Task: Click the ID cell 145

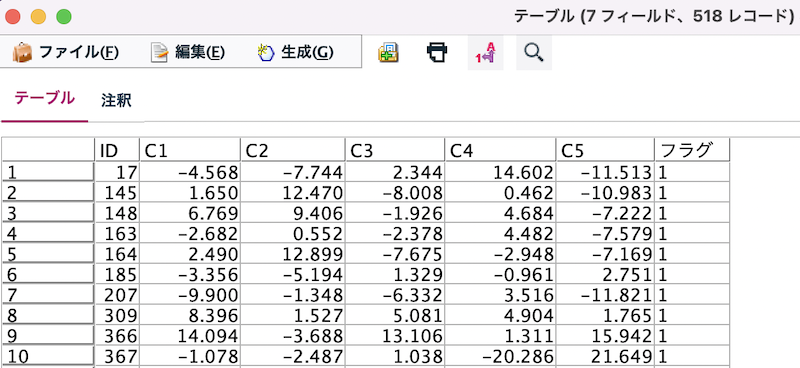Action: coord(117,193)
